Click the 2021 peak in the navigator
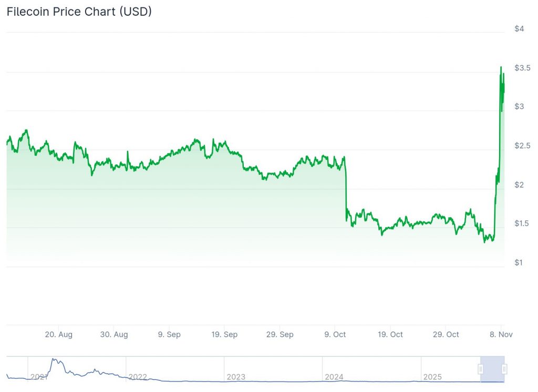Image resolution: width=538 pixels, height=392 pixels. point(54,361)
